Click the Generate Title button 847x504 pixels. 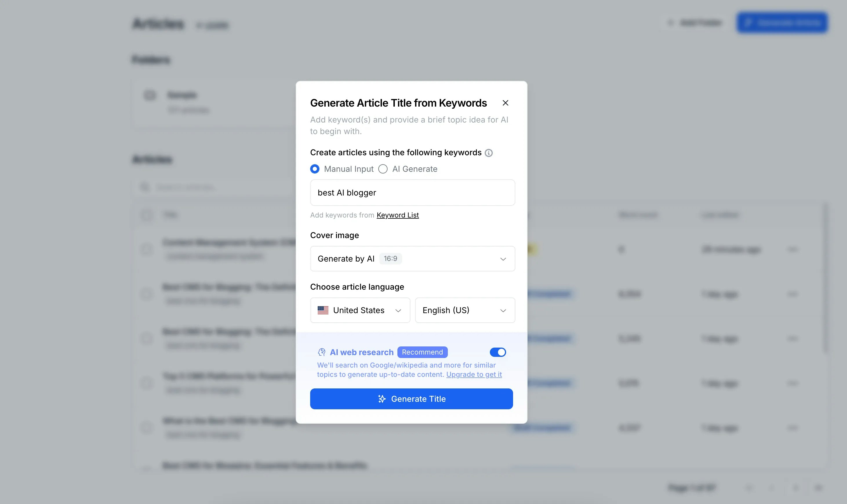412,399
